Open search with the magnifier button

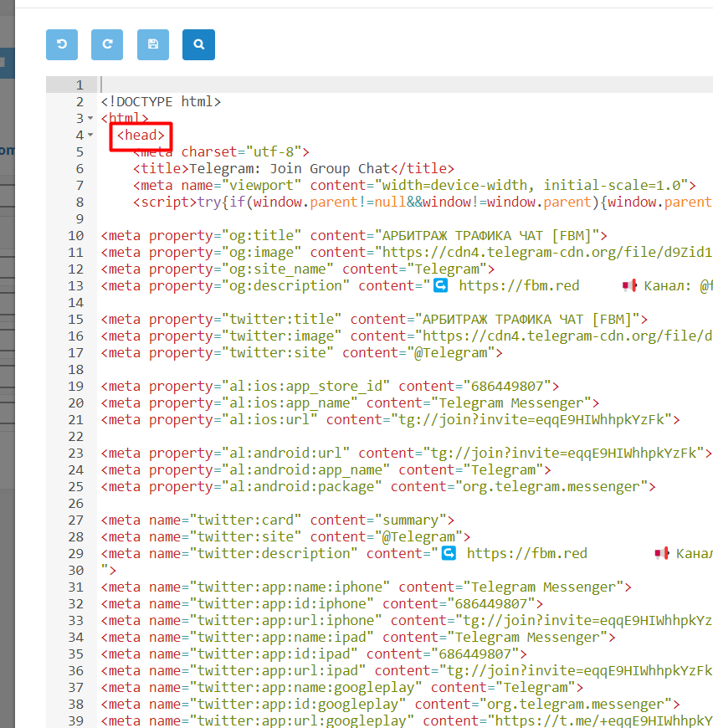click(198, 44)
